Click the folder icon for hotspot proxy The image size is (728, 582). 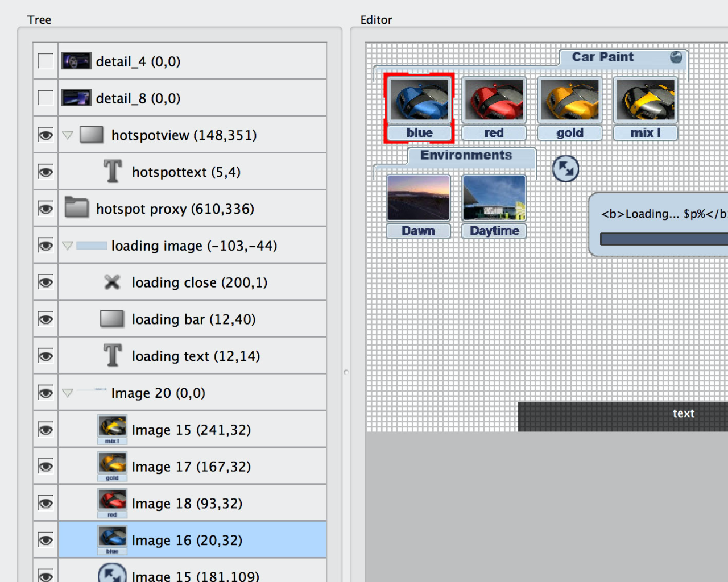pyautogui.click(x=76, y=207)
